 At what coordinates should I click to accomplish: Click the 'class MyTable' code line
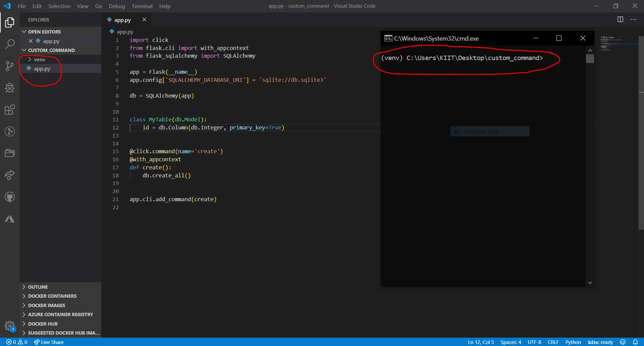(x=168, y=119)
